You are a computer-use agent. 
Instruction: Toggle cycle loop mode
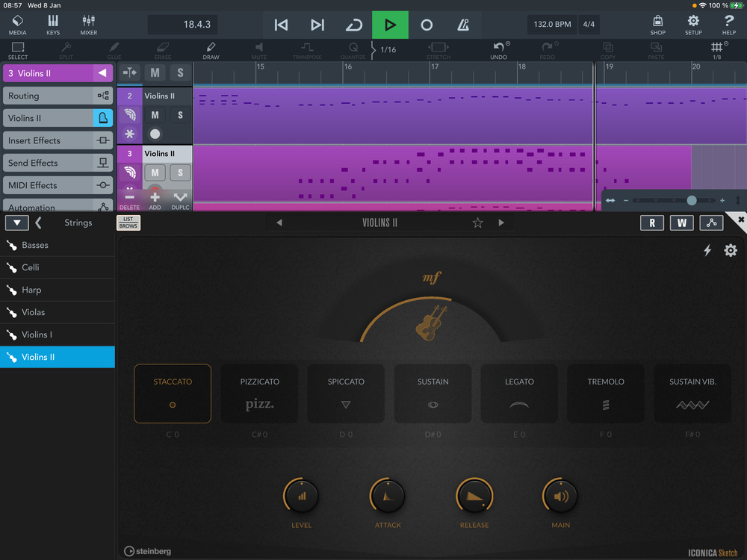pos(353,25)
